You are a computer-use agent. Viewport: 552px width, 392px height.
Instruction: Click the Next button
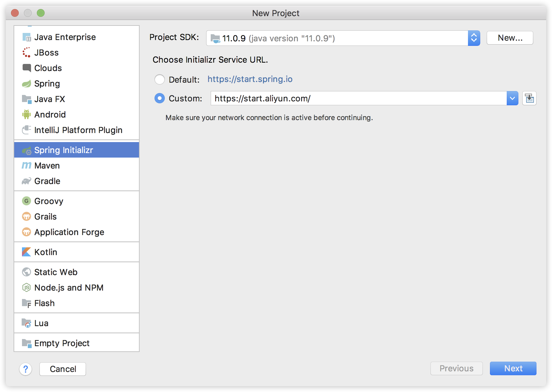tap(513, 368)
